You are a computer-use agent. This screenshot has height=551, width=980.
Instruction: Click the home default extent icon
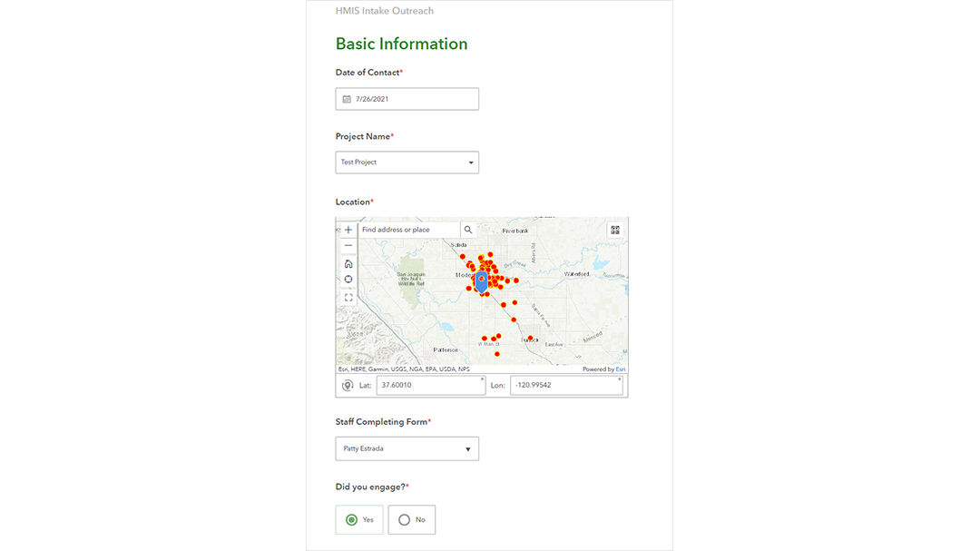pos(348,263)
